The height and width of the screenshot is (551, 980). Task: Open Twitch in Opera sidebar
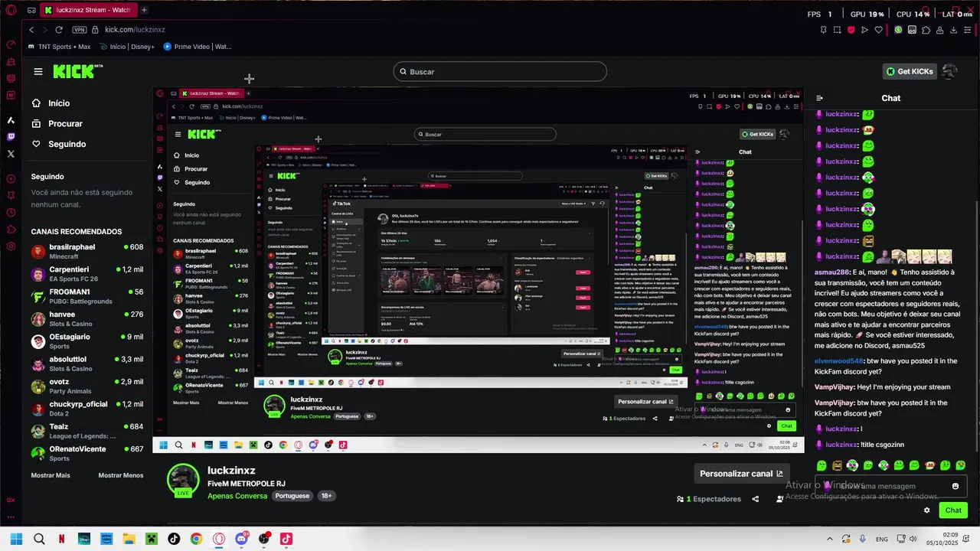point(11,137)
